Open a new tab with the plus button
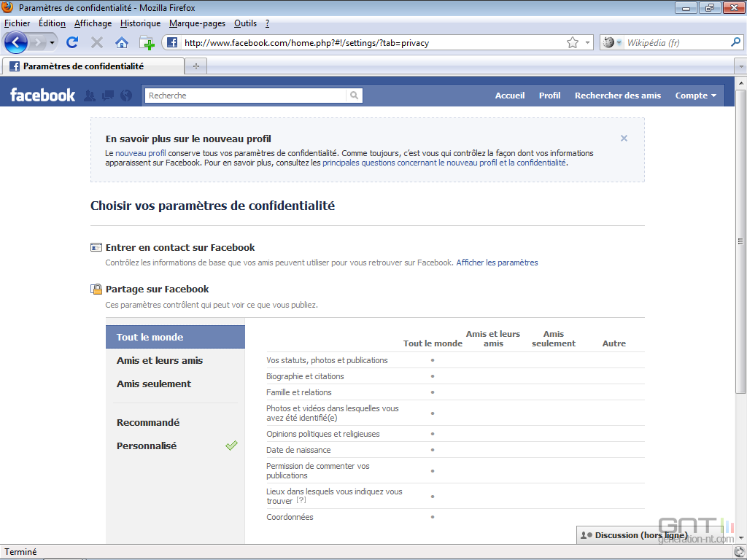747x560 pixels. click(196, 66)
